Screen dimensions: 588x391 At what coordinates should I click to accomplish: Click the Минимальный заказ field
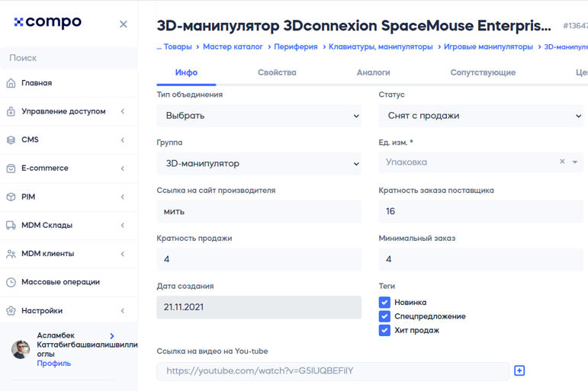pyautogui.click(x=481, y=259)
